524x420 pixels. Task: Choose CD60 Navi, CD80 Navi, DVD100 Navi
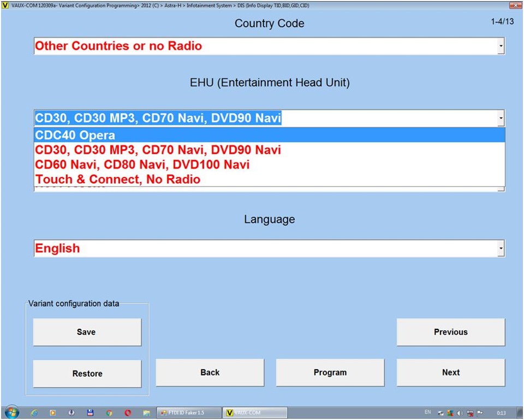[x=269, y=164]
